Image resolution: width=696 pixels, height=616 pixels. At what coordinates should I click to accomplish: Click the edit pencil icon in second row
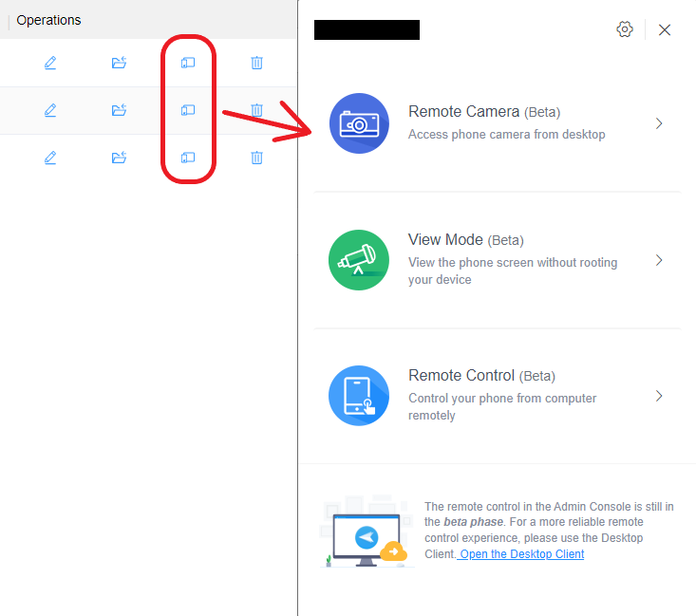tap(50, 110)
